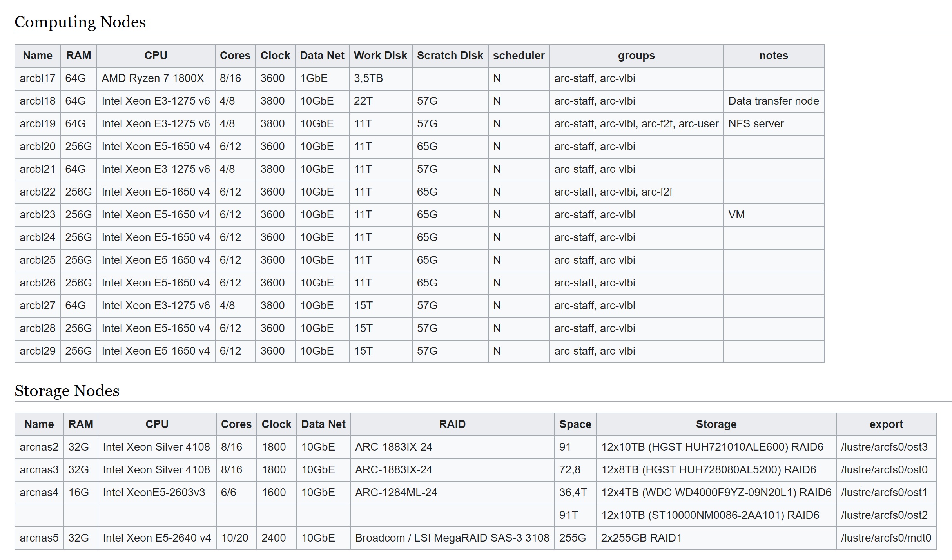Viewport: 952px width, 560px height.
Task: Select 12x10TB HGST HUH721010ALE600 storage cell
Action: click(x=716, y=447)
